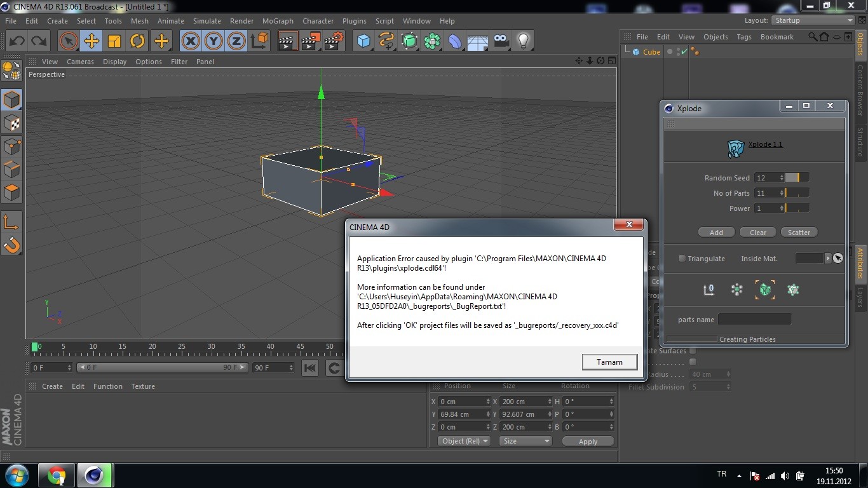Switch to the Layers tab
This screenshot has width=868, height=488.
(x=860, y=297)
